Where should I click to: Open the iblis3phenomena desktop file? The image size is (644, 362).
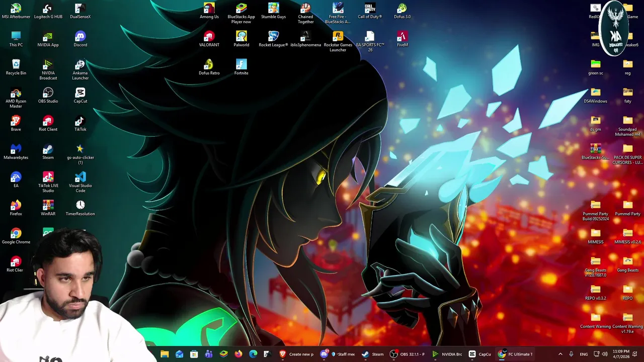(306, 39)
